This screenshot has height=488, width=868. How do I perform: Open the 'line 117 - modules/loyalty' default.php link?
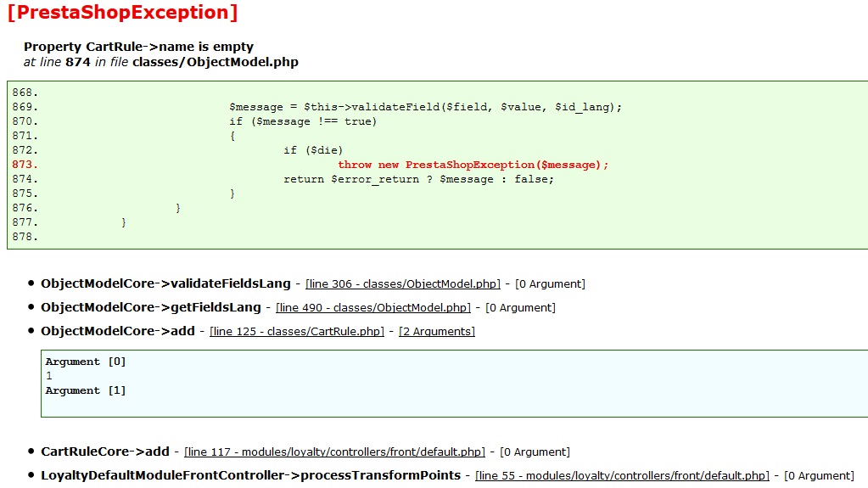coord(334,452)
